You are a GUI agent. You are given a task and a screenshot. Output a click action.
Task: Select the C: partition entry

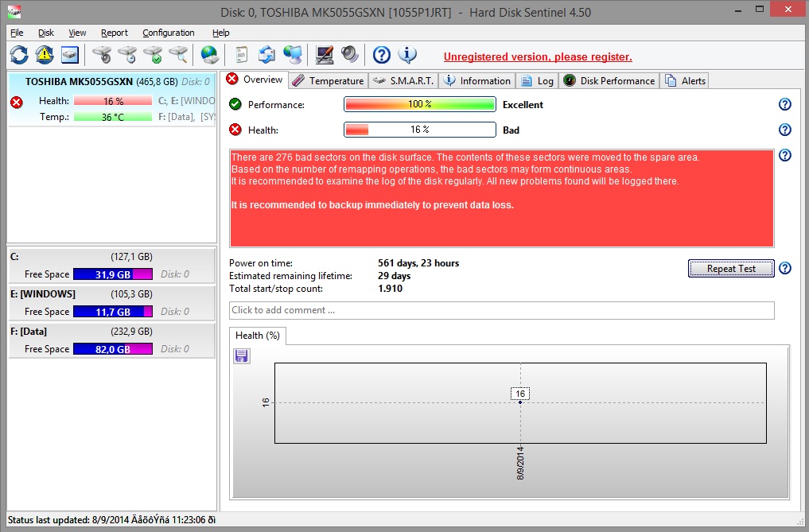(112, 266)
